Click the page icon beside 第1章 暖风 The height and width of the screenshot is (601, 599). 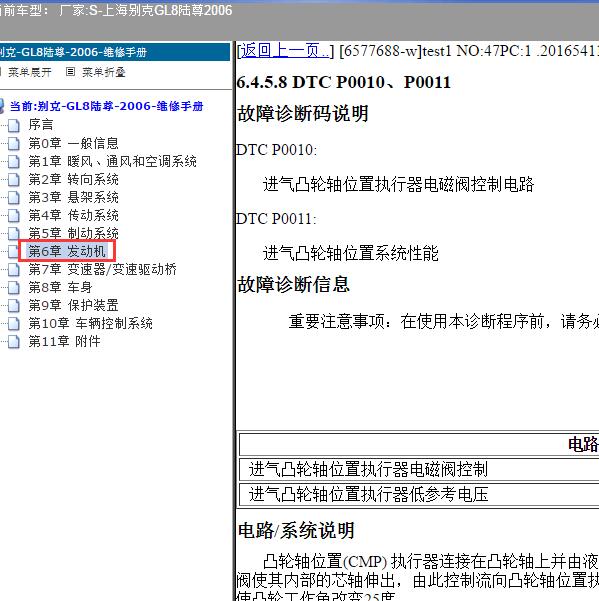(x=14, y=161)
